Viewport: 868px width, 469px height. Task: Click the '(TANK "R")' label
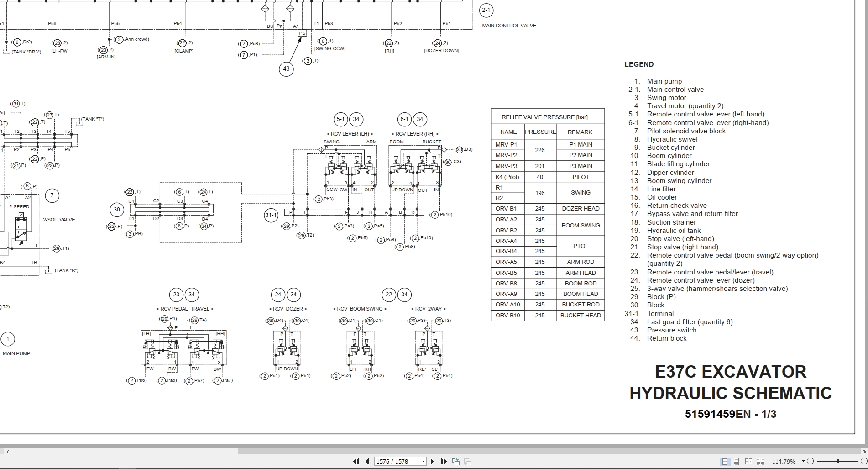(66, 270)
